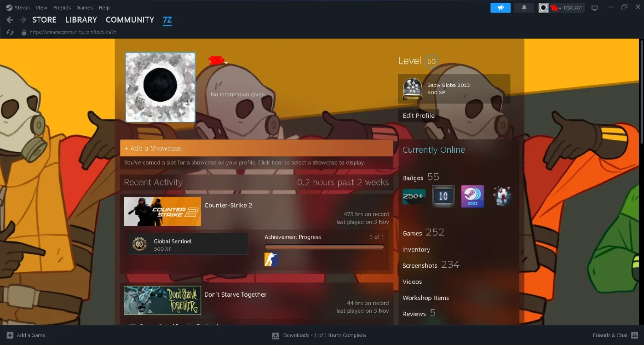
Task: Click 'Friends & Chat' text button
Action: coord(610,335)
